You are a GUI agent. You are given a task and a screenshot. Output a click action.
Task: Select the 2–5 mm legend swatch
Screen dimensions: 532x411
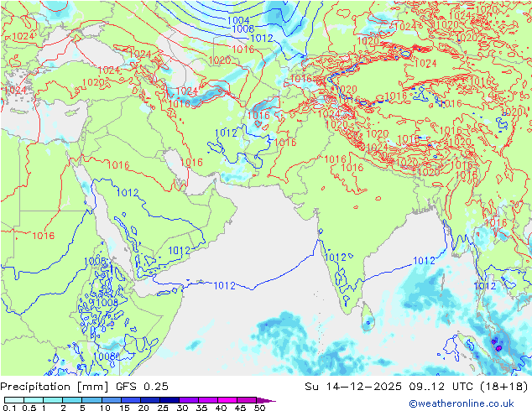tap(72, 400)
